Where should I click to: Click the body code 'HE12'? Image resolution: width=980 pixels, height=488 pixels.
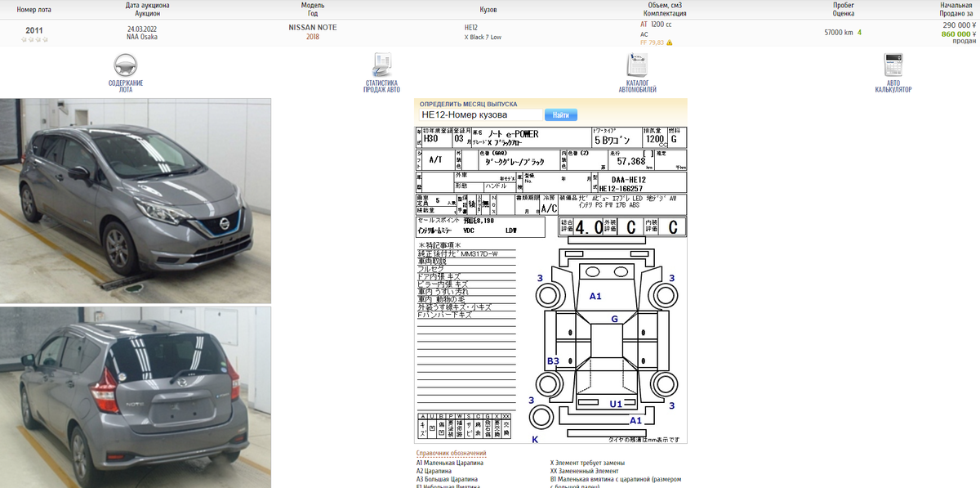(x=471, y=29)
